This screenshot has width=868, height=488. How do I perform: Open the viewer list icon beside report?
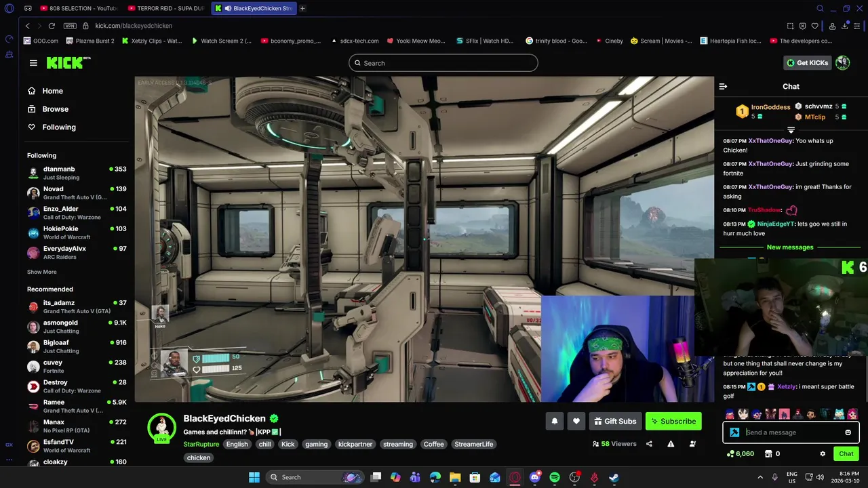click(x=692, y=444)
